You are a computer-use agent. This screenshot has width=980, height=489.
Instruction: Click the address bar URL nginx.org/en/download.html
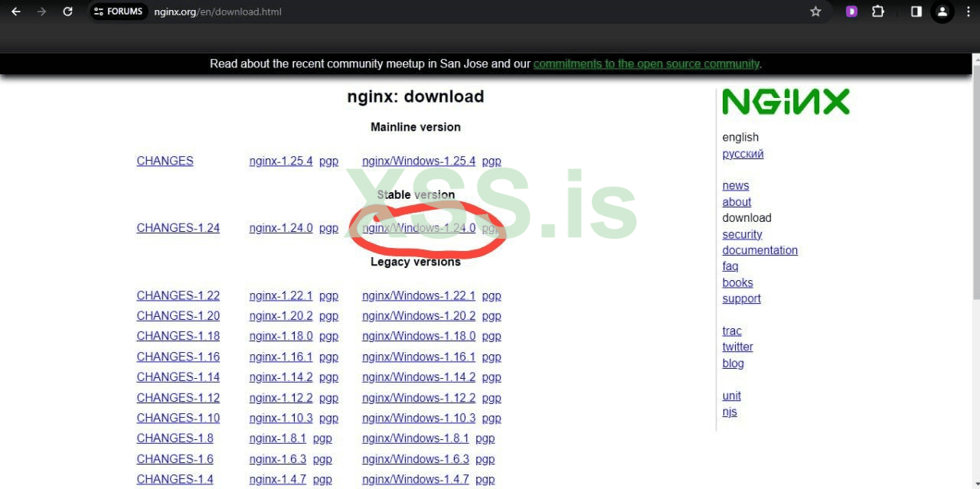pyautogui.click(x=217, y=11)
